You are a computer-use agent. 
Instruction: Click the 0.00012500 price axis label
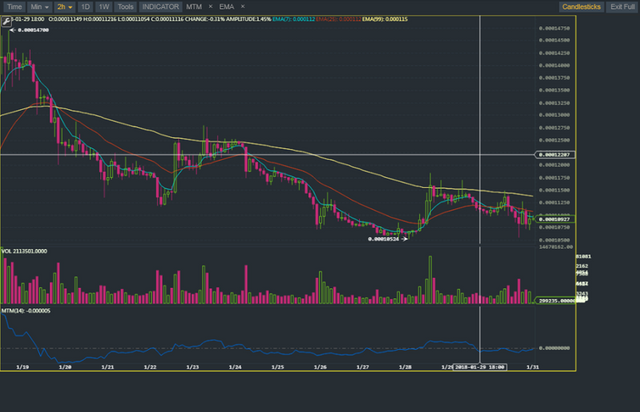pyautogui.click(x=555, y=140)
